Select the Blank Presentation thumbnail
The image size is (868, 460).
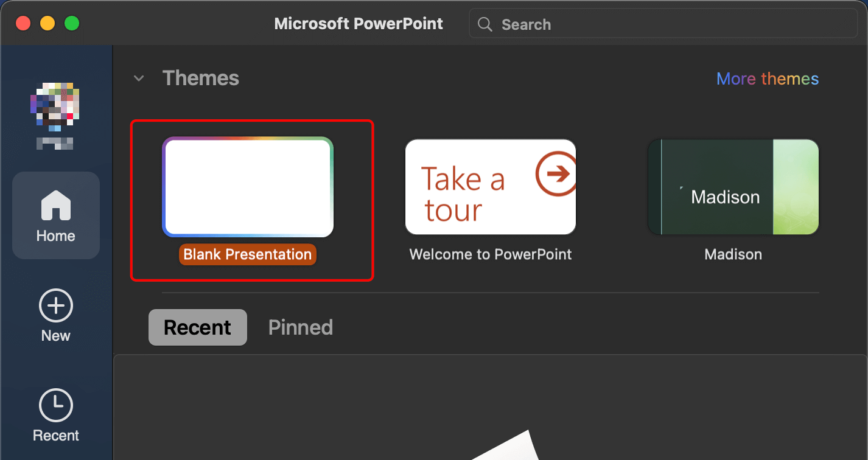[248, 187]
